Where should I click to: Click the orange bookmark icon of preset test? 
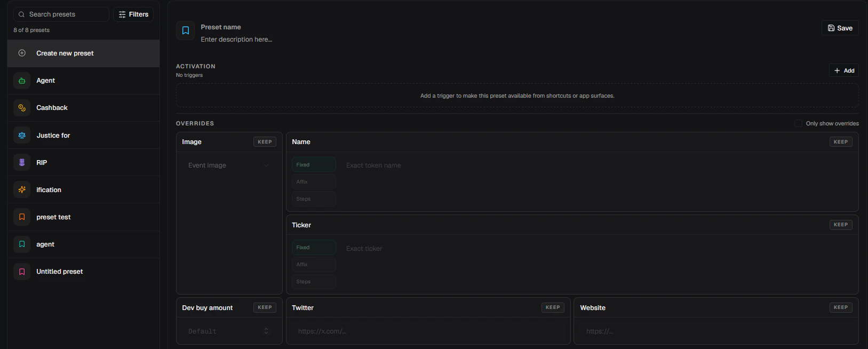click(x=22, y=217)
